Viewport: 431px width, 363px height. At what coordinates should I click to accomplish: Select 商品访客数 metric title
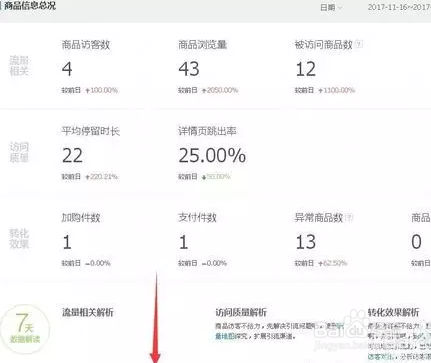tap(86, 45)
